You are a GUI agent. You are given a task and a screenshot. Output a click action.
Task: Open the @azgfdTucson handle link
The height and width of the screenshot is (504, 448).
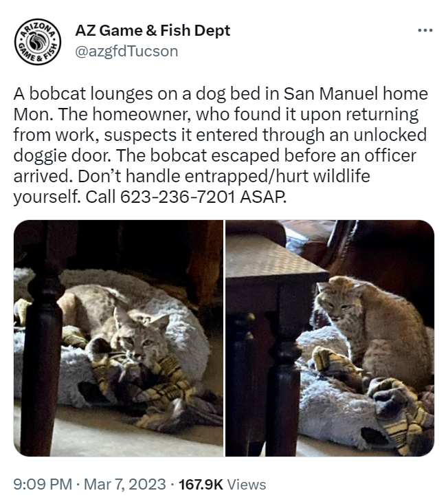tap(126, 51)
